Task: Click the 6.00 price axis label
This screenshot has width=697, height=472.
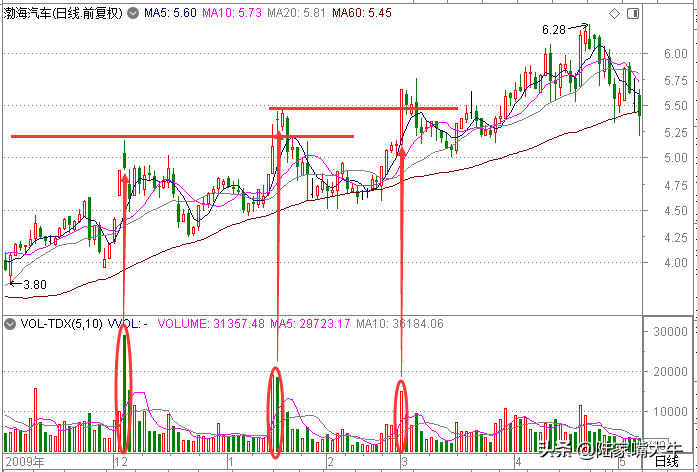Action: click(676, 54)
